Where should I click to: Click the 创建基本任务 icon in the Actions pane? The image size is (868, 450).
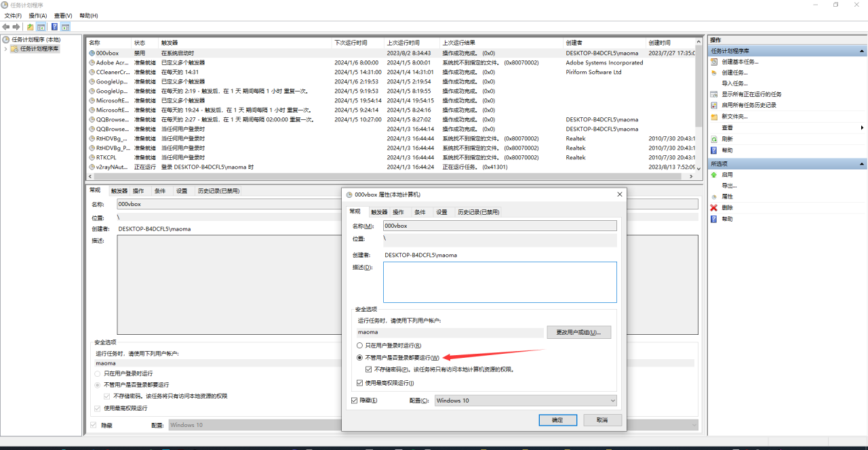click(714, 62)
